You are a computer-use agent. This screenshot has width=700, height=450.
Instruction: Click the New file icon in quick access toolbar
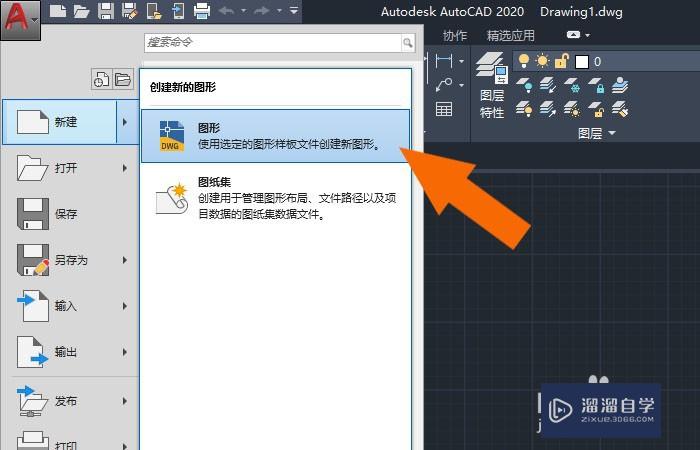[58, 11]
